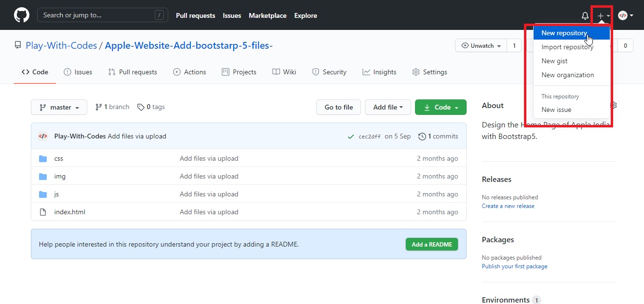
Task: Switch to the repository Pull requests tab
Action: [x=133, y=72]
